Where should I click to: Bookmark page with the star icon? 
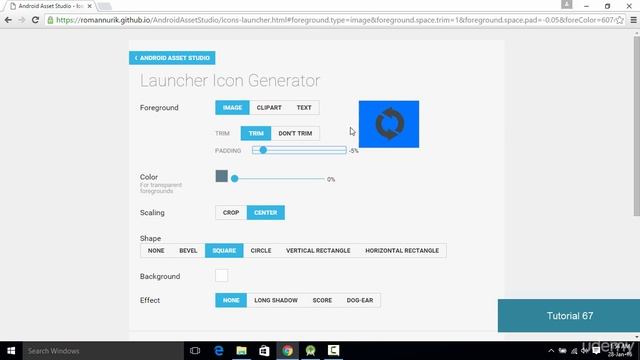620,20
